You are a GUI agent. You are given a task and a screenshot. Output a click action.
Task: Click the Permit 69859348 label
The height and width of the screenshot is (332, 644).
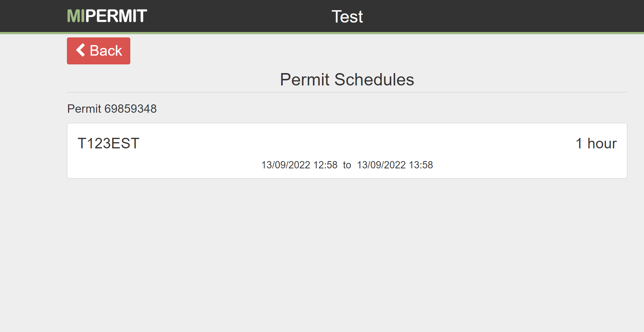point(112,109)
